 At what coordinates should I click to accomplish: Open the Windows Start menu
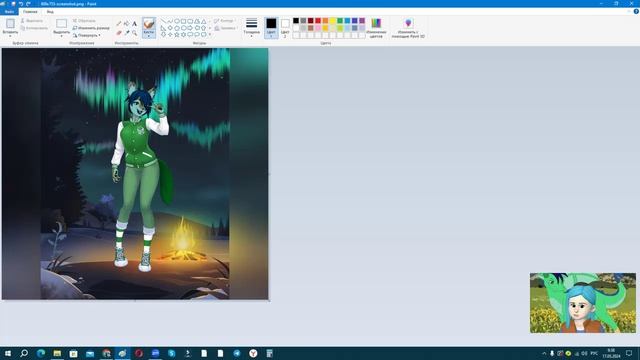pyautogui.click(x=8, y=353)
